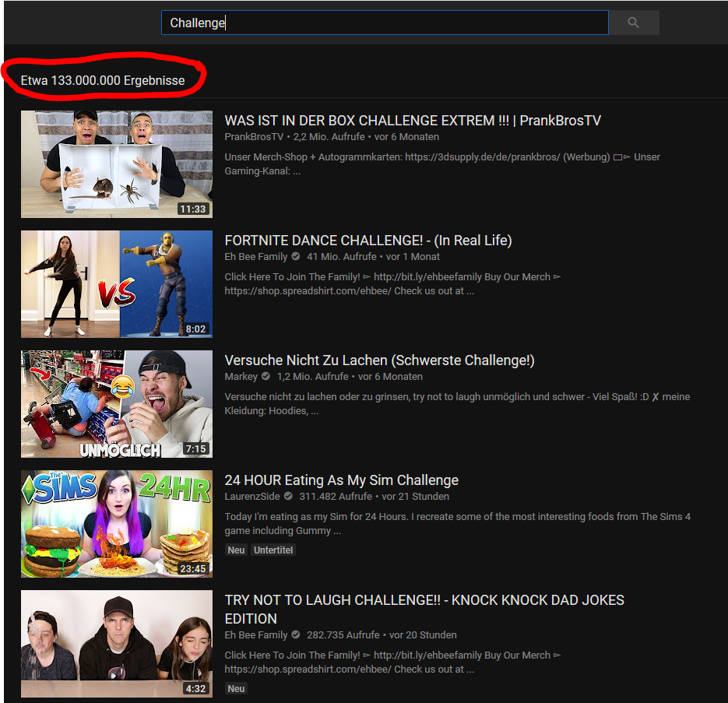Click title WAS IST IN DER BOX CHALLENGE
This screenshot has height=703, width=728.
point(413,121)
